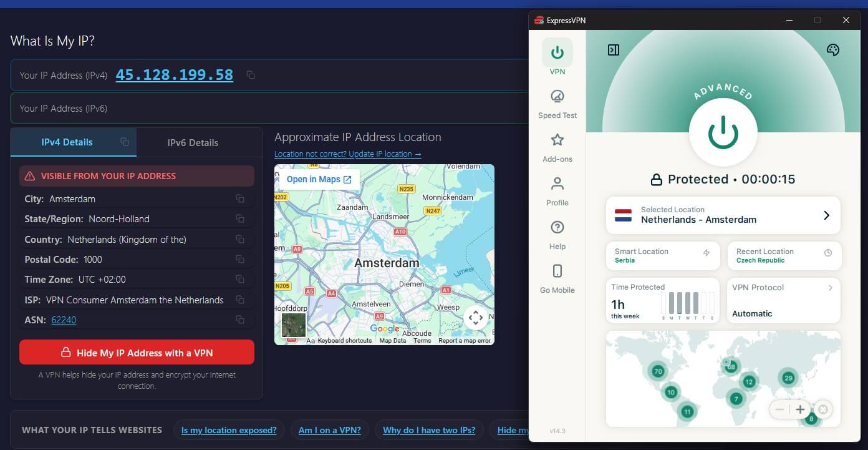Image resolution: width=868 pixels, height=450 pixels.
Task: Click the IP address 45.128.199.58 link
Action: [175, 75]
